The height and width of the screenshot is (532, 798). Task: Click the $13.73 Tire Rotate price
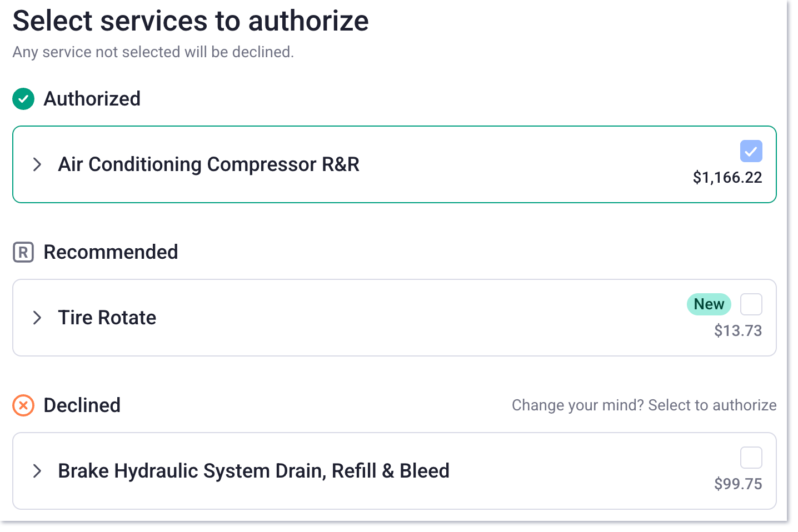[738, 330]
